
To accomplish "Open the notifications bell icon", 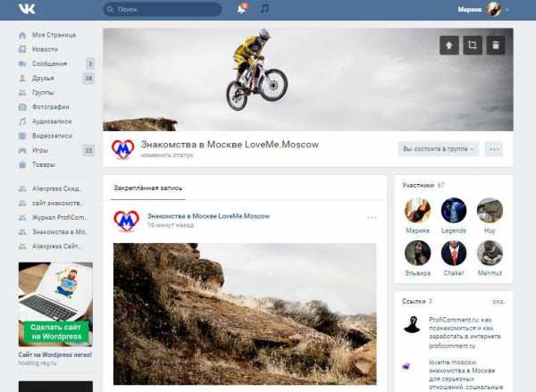I will (241, 9).
